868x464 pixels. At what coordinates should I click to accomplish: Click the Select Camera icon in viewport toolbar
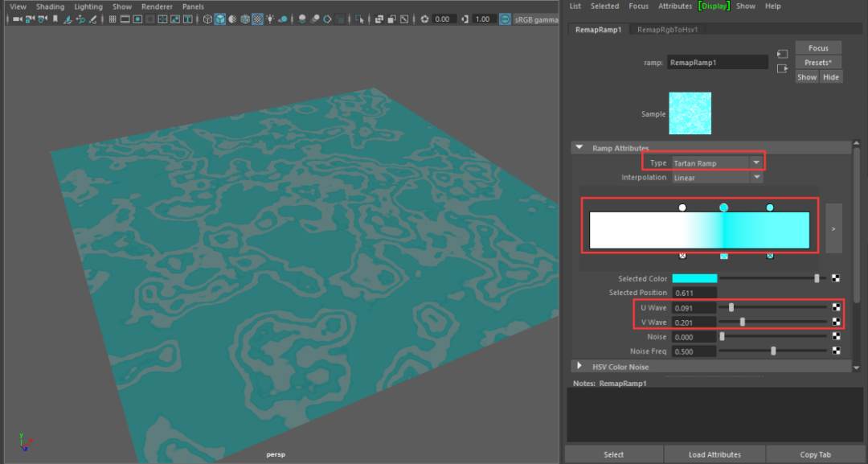[17, 19]
